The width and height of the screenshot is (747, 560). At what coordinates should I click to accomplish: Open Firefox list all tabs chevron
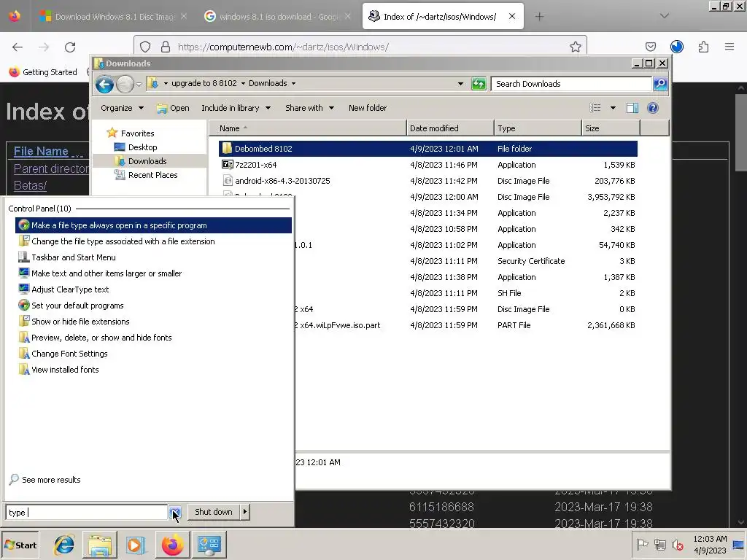[665, 16]
